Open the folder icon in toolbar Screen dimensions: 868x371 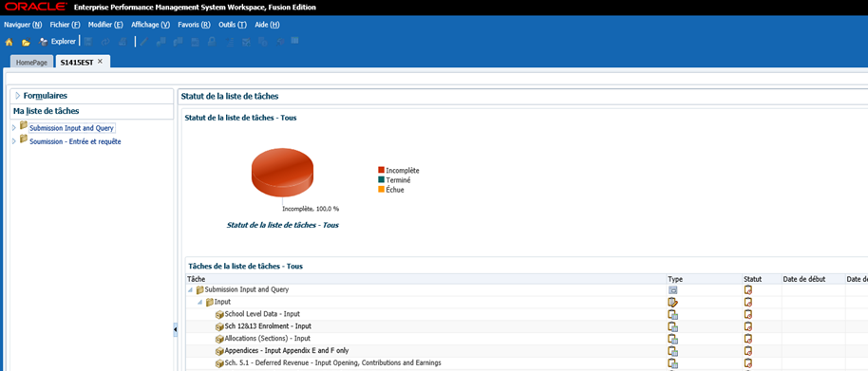coord(26,42)
